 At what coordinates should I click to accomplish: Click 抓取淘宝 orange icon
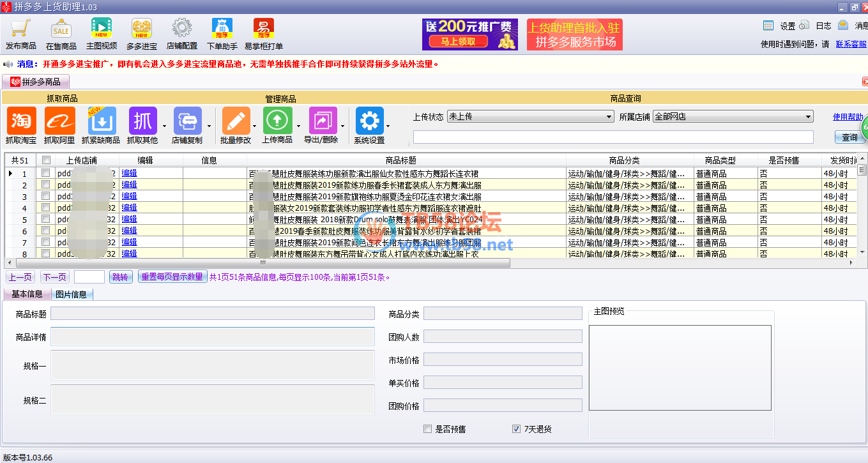21,120
